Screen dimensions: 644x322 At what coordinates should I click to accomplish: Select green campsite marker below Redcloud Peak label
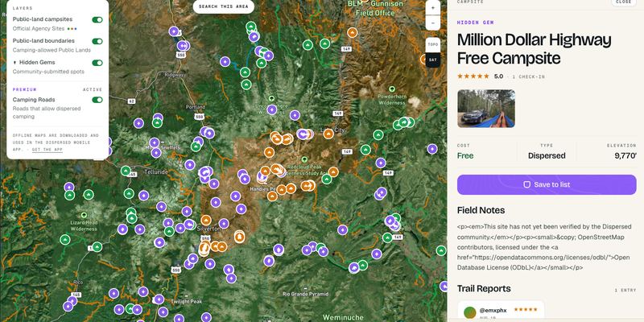click(327, 179)
